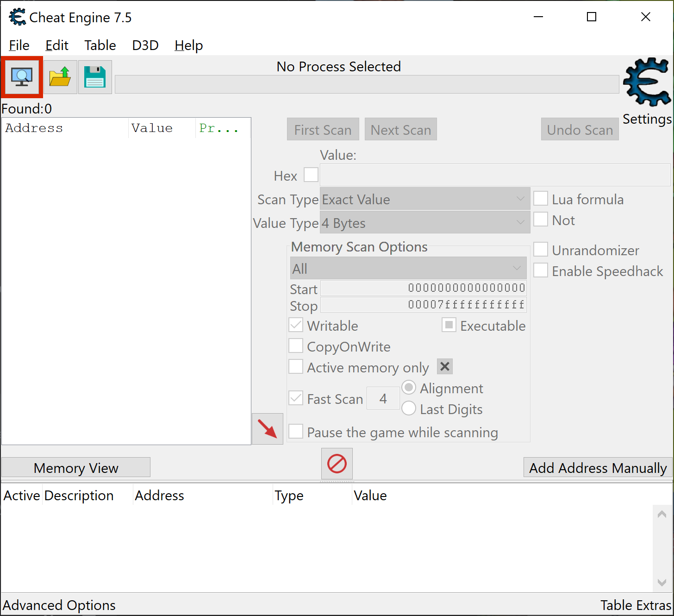This screenshot has height=616, width=674.
Task: Check the Not option
Action: click(541, 220)
